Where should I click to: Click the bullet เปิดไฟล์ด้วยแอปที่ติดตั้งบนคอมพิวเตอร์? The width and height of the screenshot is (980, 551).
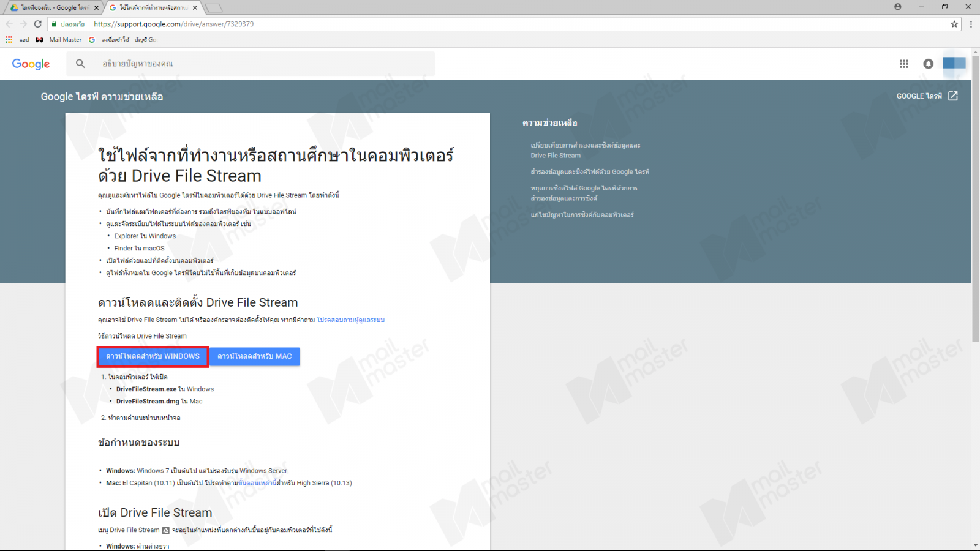pyautogui.click(x=160, y=261)
